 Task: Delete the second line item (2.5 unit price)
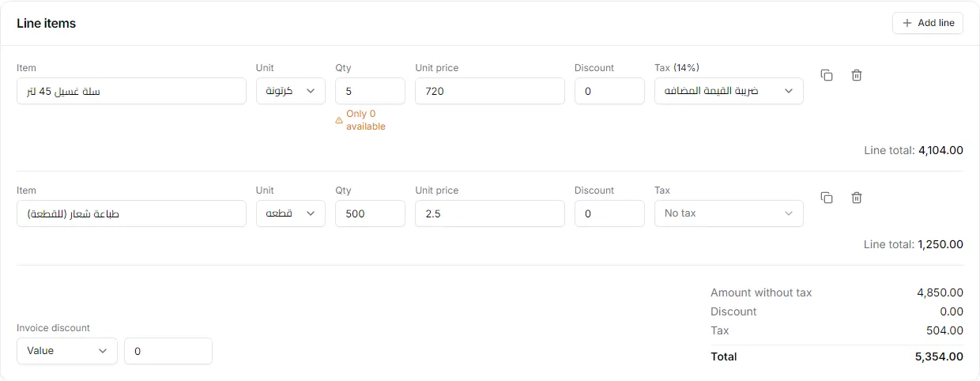[857, 198]
